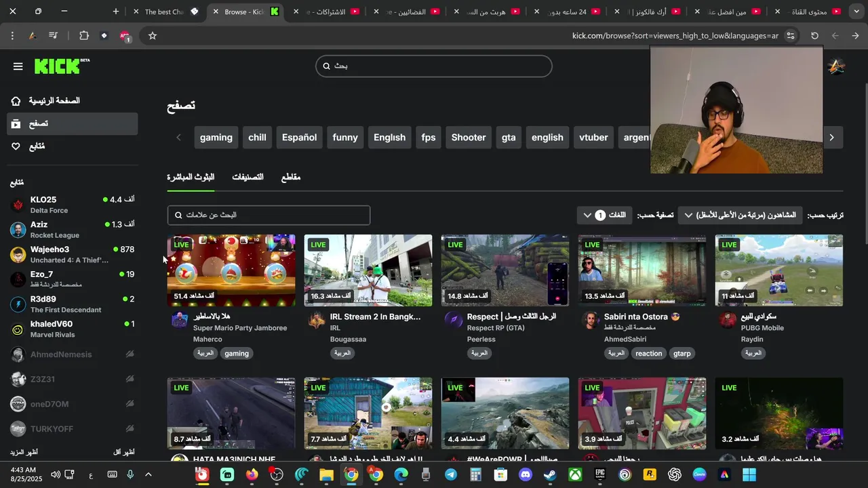The height and width of the screenshot is (488, 868).
Task: Open offline channel TURKYOFF
Action: coord(73,429)
